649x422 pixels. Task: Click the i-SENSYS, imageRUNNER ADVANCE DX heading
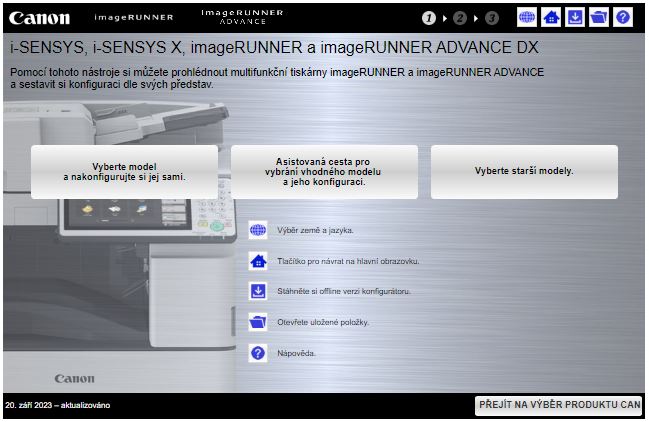(x=274, y=48)
